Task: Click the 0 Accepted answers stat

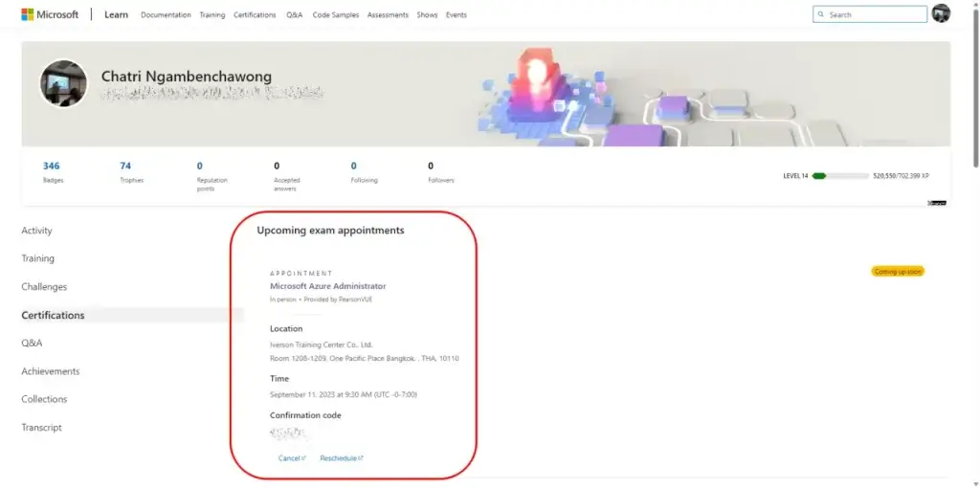Action: click(x=287, y=176)
